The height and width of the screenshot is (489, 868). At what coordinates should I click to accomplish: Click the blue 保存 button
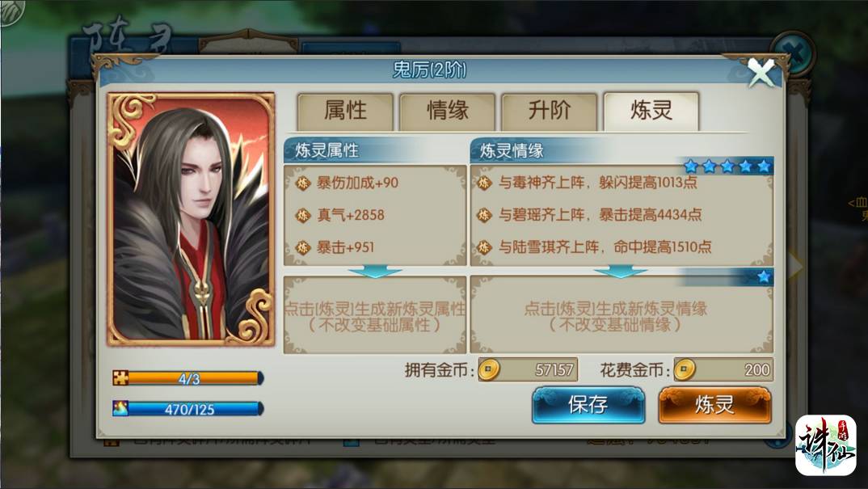tap(588, 405)
